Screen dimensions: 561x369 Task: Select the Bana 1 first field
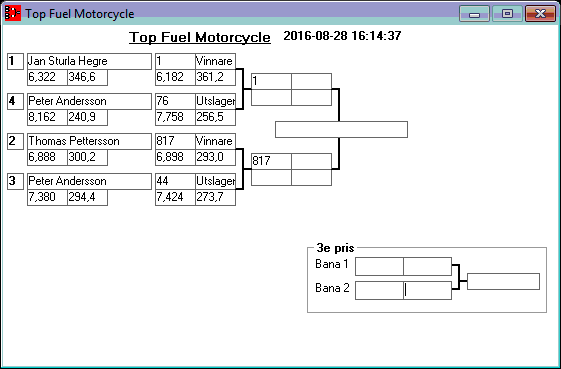(x=379, y=266)
